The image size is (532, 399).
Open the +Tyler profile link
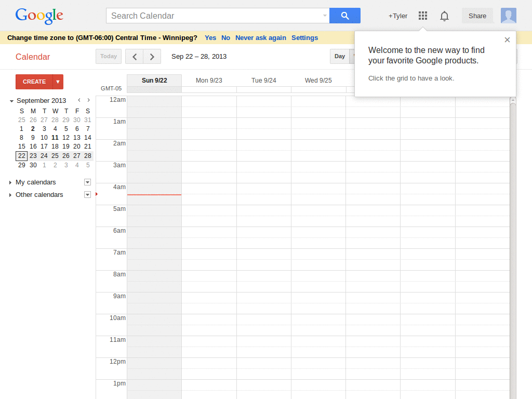click(397, 16)
